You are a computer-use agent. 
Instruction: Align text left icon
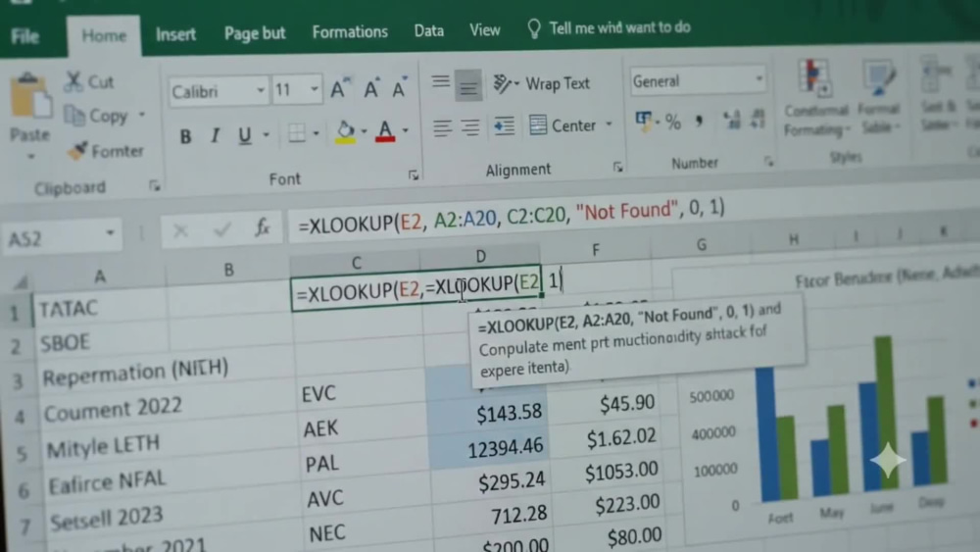tap(443, 127)
